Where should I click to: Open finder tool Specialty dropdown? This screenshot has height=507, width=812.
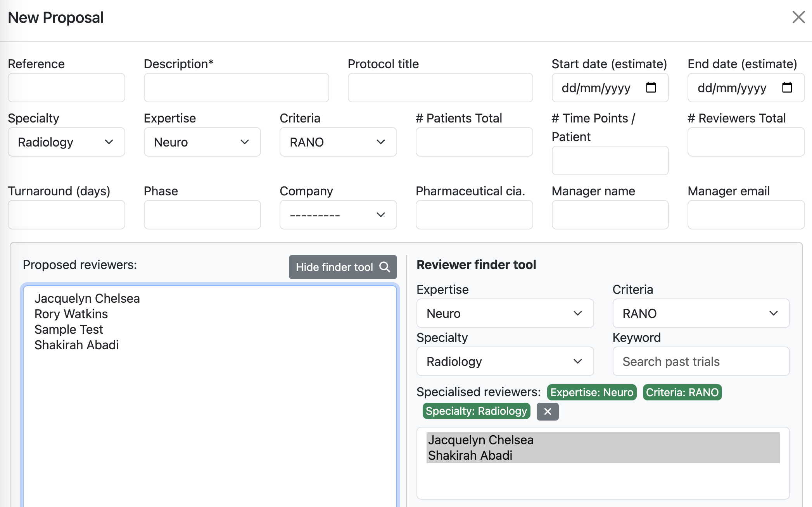tap(504, 361)
